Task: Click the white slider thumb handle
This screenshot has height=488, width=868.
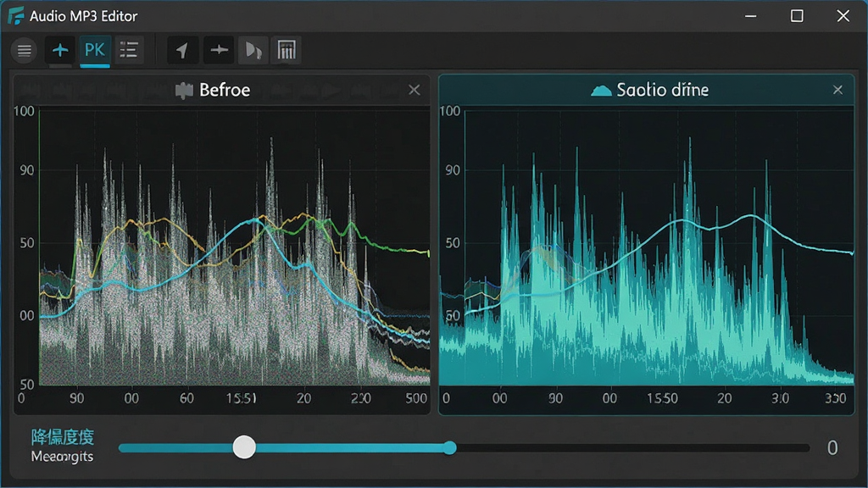Action: click(x=244, y=447)
